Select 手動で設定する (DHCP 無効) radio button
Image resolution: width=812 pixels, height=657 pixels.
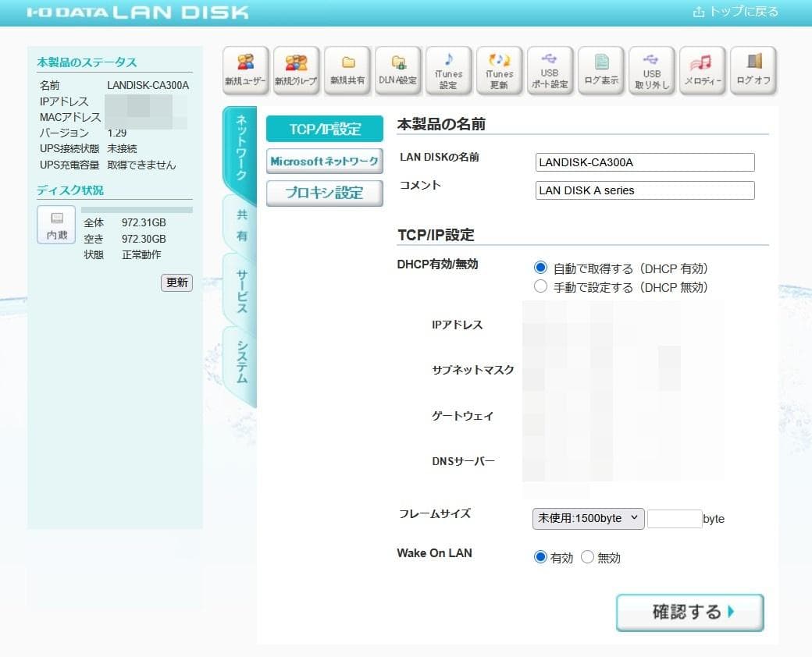click(540, 286)
